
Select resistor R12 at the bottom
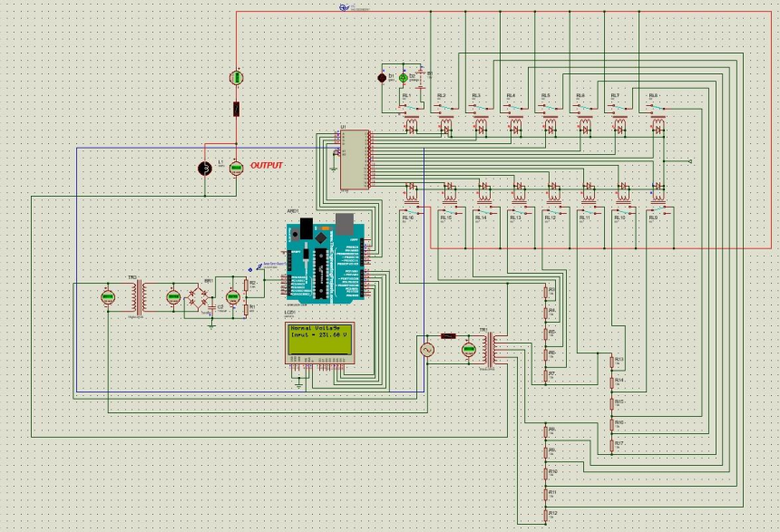(547, 513)
